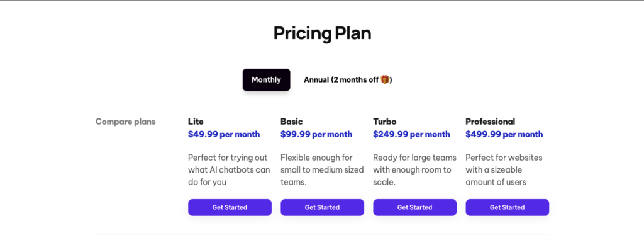Click the $249.99 per month price
This screenshot has height=235, width=644.
click(x=411, y=134)
